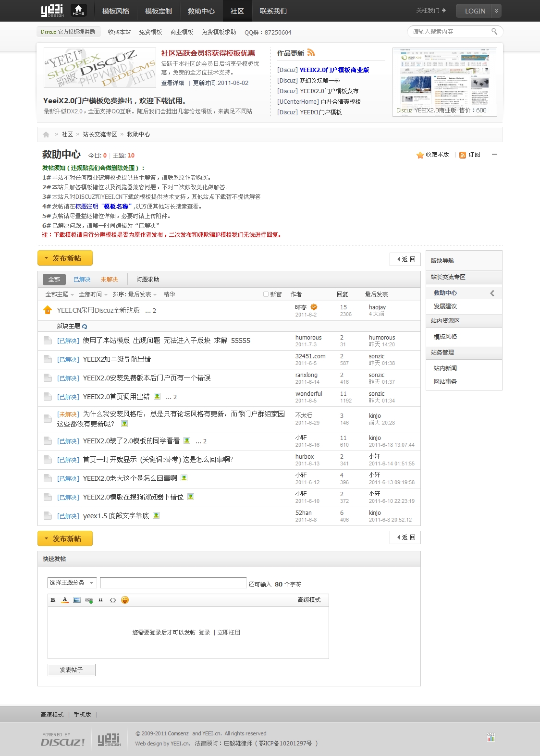Click the refresh icon next to 版块主题

[85, 327]
